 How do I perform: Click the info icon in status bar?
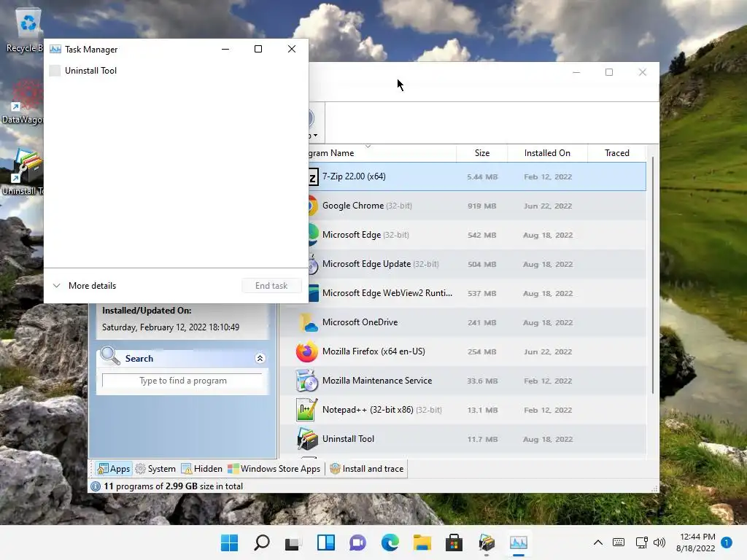(x=96, y=486)
